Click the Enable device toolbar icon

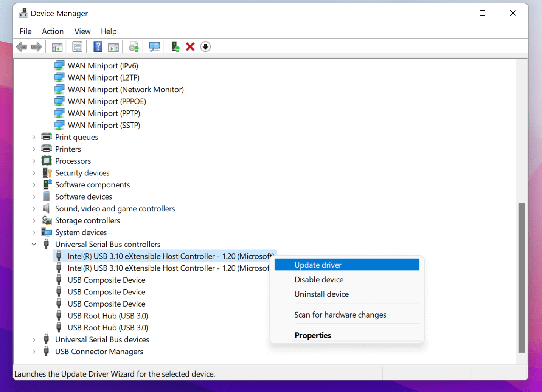(x=175, y=47)
